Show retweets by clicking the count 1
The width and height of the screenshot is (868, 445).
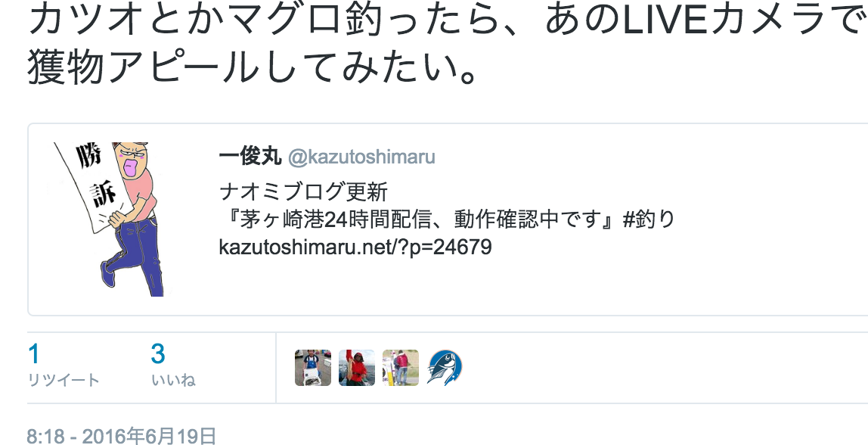tap(34, 354)
